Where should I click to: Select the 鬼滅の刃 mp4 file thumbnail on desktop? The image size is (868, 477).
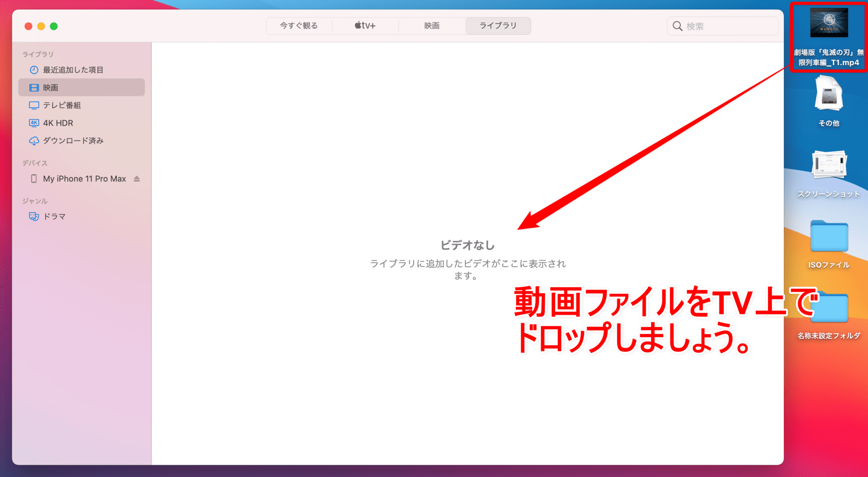[x=829, y=22]
